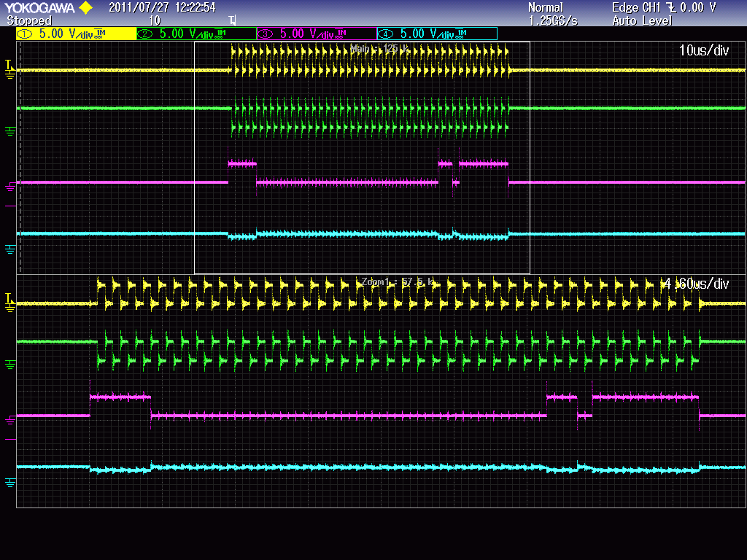Click the CH3 magenta ground marker in zoom window
This screenshot has width=747, height=560.
[10, 420]
